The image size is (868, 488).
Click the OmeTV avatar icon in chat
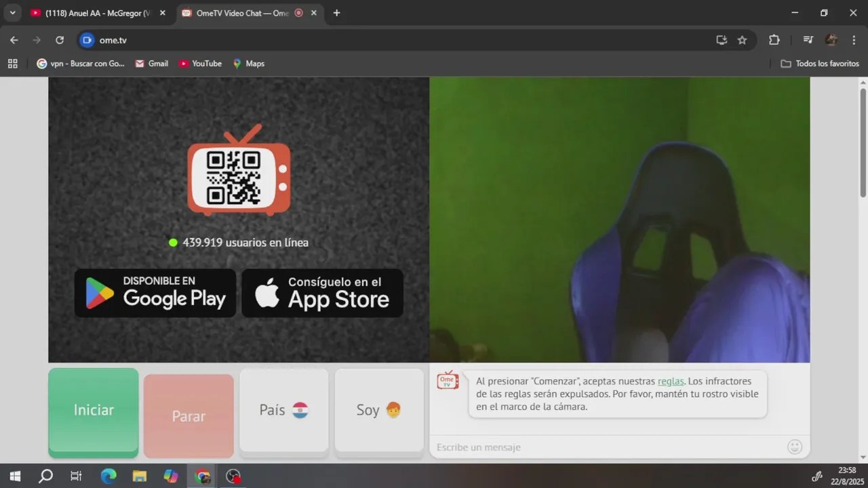click(448, 380)
